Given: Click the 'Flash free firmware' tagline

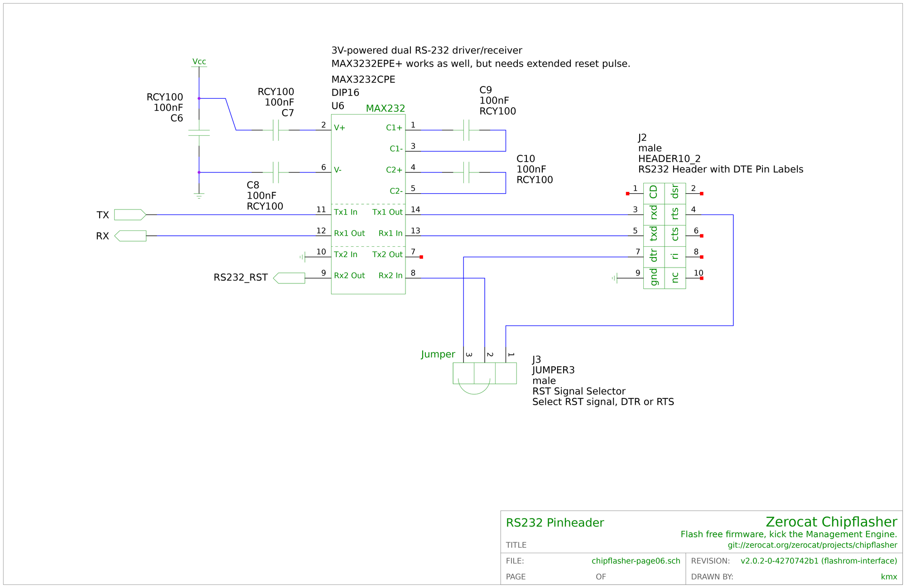Looking at the screenshot, I should tap(789, 535).
